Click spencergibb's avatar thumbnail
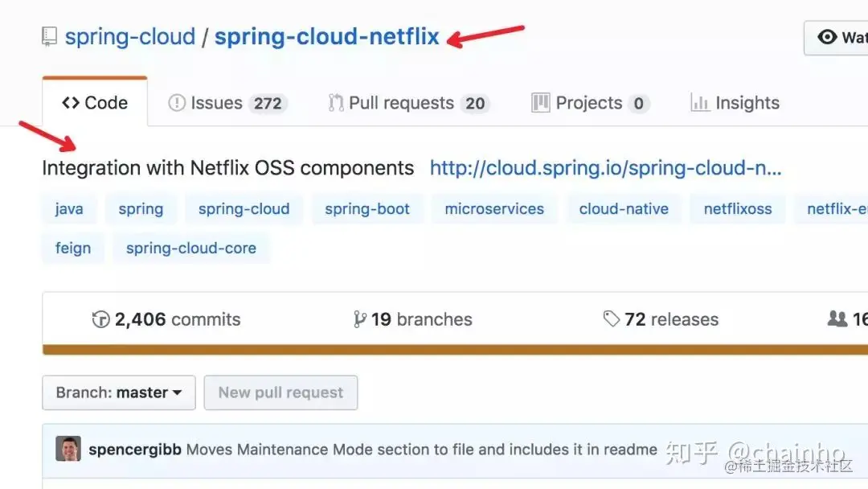 pos(68,449)
